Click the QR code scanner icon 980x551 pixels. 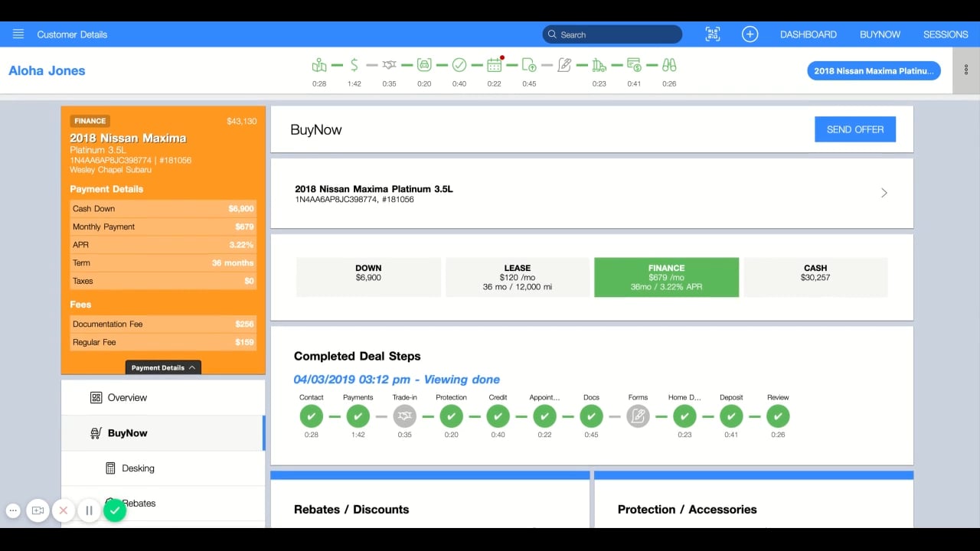click(x=713, y=34)
